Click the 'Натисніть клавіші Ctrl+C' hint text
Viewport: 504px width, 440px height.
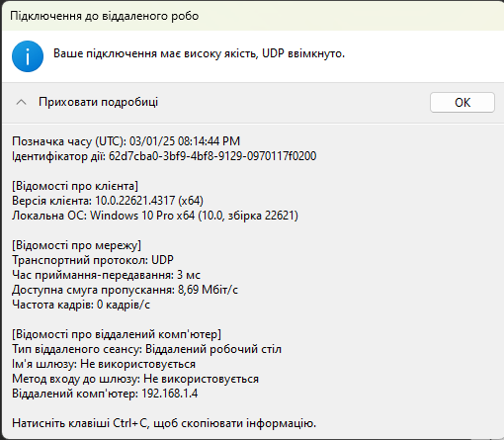click(x=164, y=423)
